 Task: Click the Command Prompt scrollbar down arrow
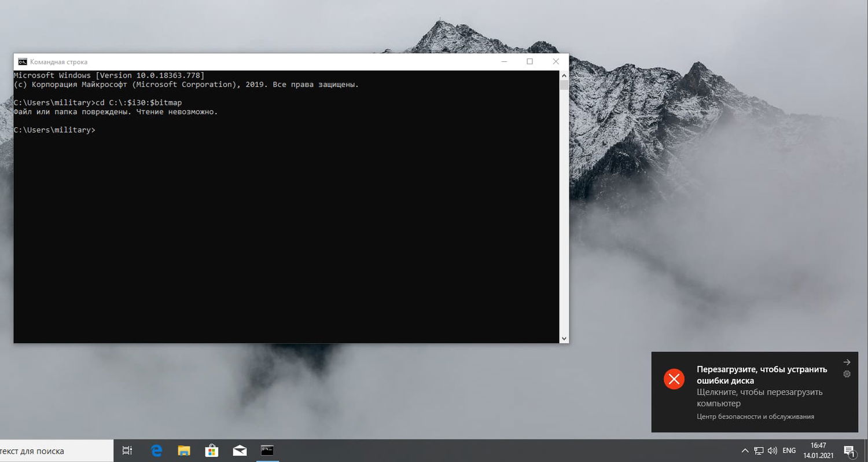[564, 338]
